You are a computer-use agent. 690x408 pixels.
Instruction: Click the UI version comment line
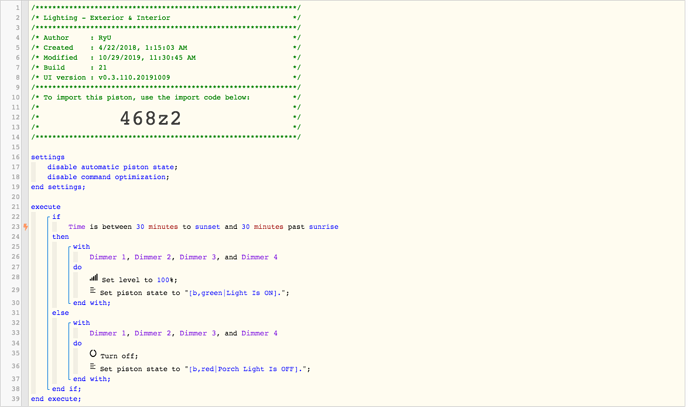pyautogui.click(x=166, y=77)
